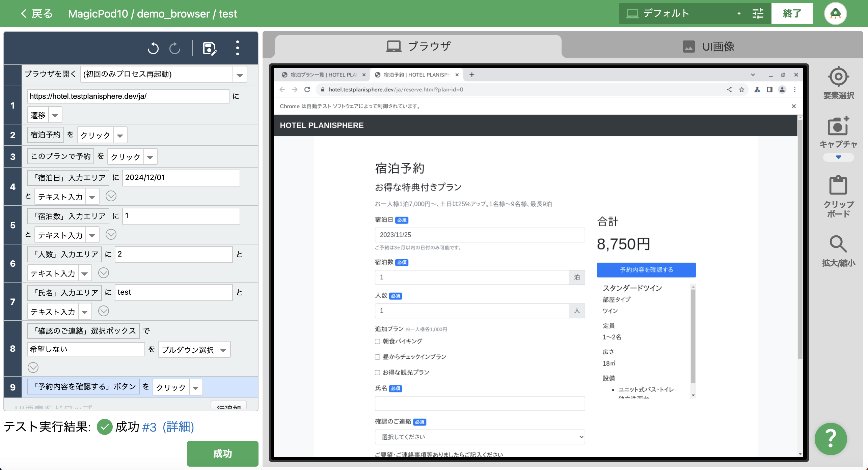Image resolution: width=868 pixels, height=470 pixels.
Task: Click the 戻る back link
Action: pyautogui.click(x=37, y=13)
